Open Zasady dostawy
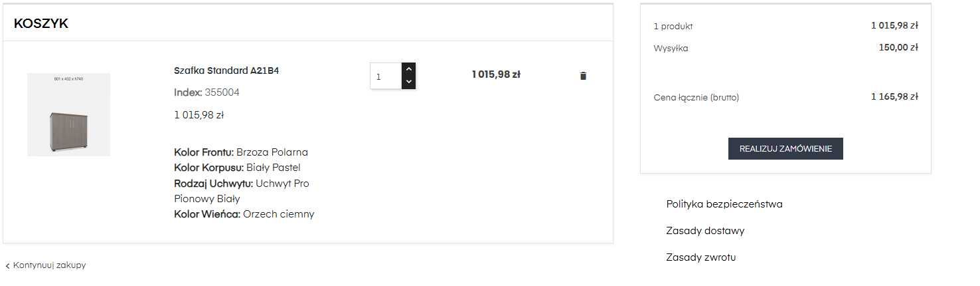Screen dimensions: 980x286 tap(705, 231)
